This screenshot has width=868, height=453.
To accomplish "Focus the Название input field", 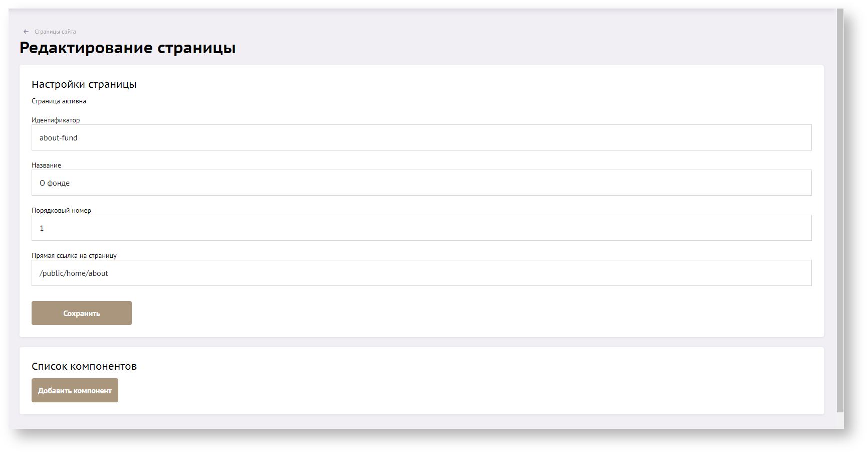I will coord(421,183).
